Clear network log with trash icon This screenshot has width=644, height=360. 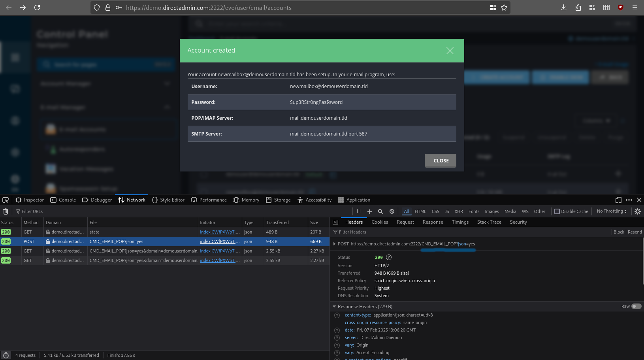[6, 211]
